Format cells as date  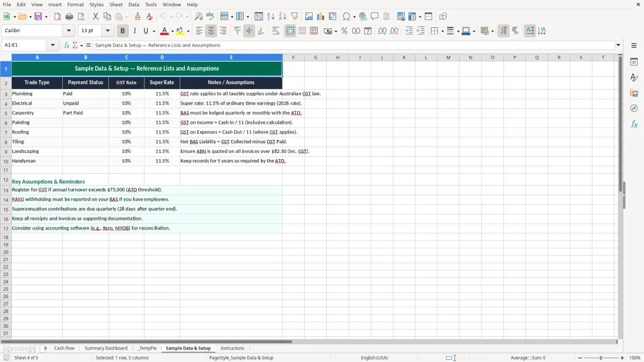368,31
